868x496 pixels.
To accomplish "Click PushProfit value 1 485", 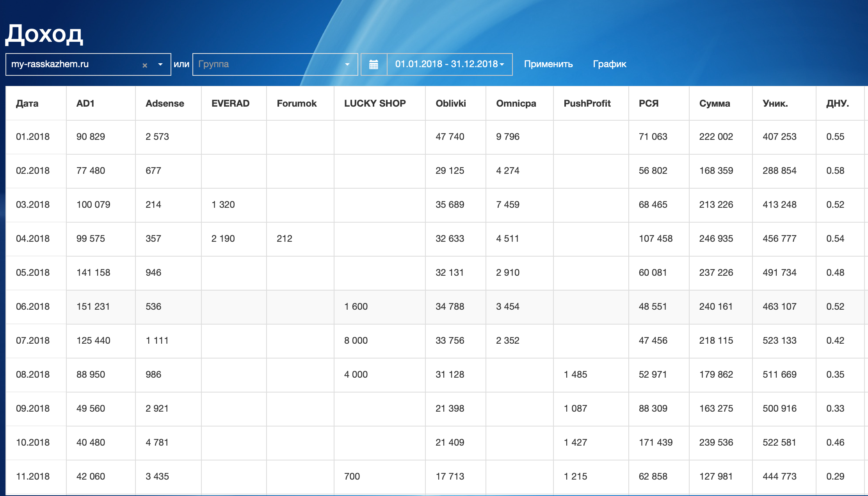I will [x=575, y=375].
